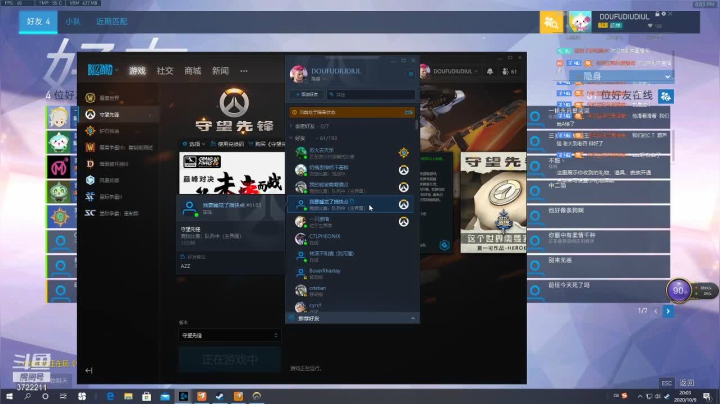Select friend BoxerKhastay

point(351,273)
